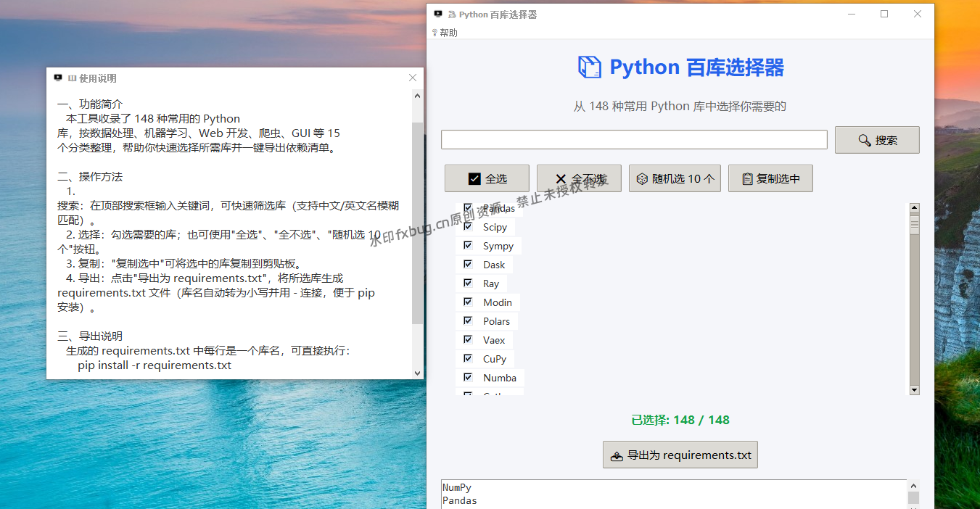Click the library list scrollbar thumb
980x509 pixels.
click(x=914, y=224)
